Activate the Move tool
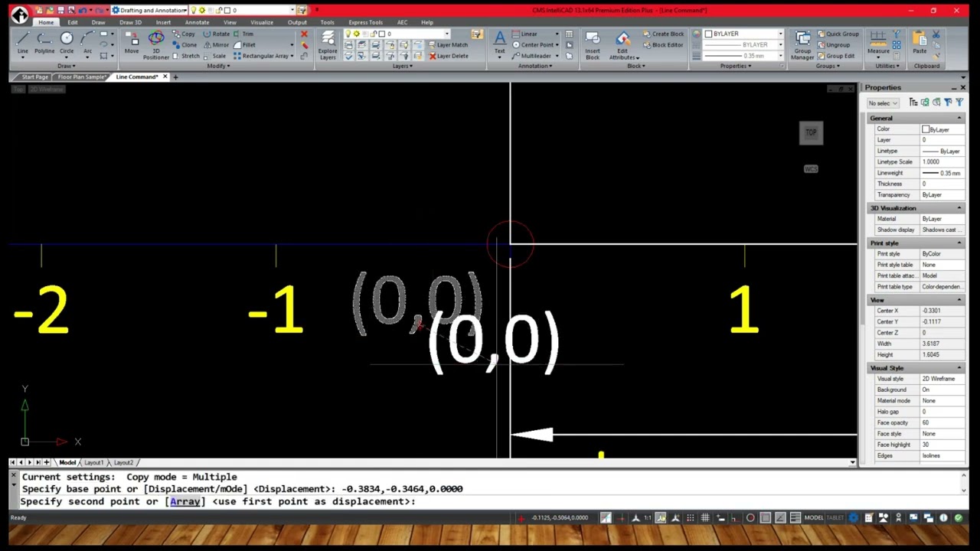980x551 pixels. click(132, 43)
